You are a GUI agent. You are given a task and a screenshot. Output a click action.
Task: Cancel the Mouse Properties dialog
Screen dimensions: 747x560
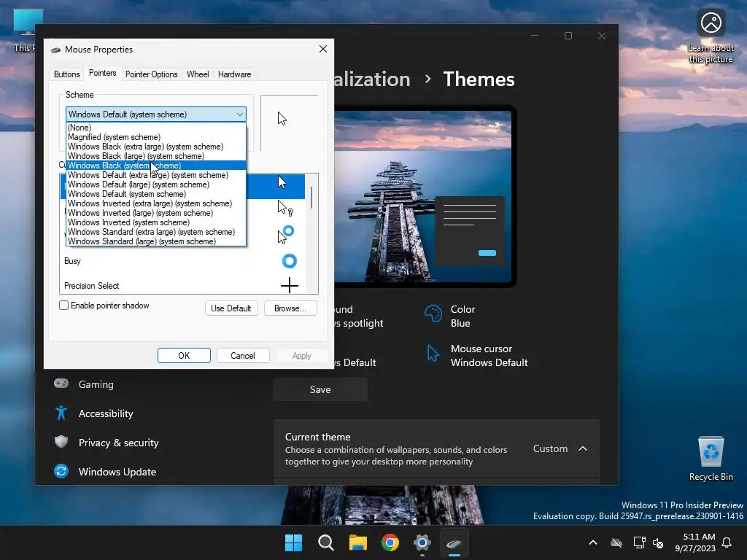[x=243, y=355]
